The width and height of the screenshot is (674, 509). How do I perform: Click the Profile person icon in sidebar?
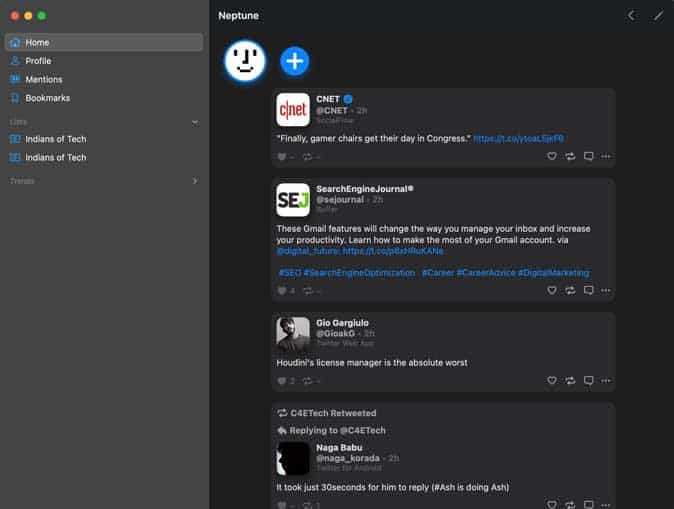[15, 61]
